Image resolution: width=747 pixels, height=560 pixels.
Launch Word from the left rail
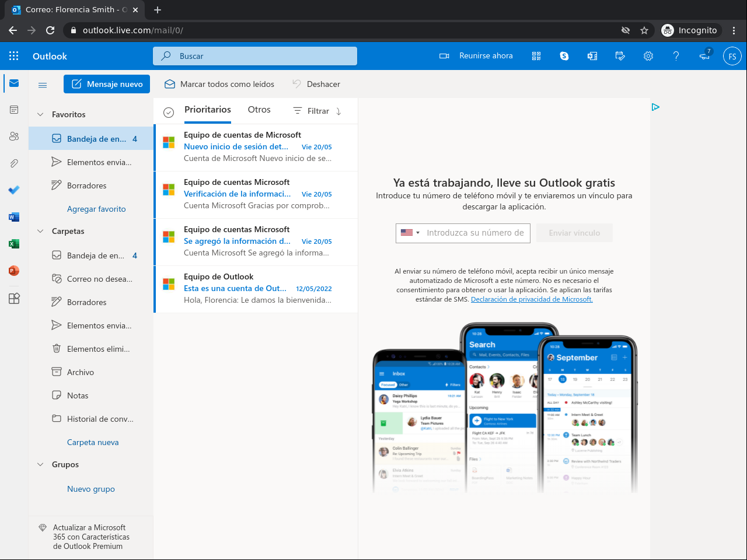point(14,217)
